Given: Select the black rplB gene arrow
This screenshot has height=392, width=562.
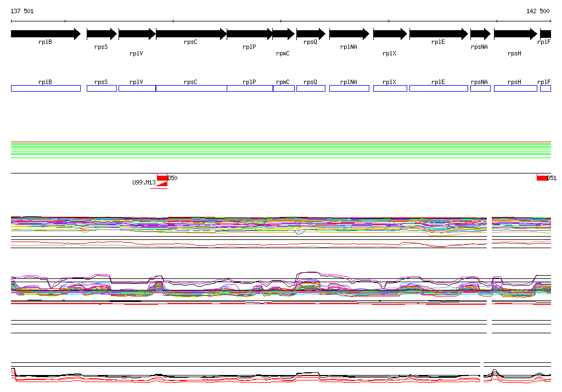Looking at the screenshot, I should coord(46,34).
